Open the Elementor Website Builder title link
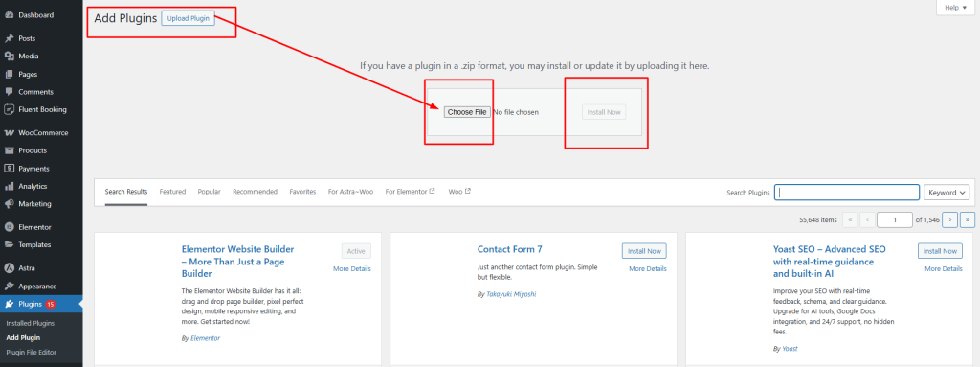Screen dimensions: 980x367 coord(237,262)
